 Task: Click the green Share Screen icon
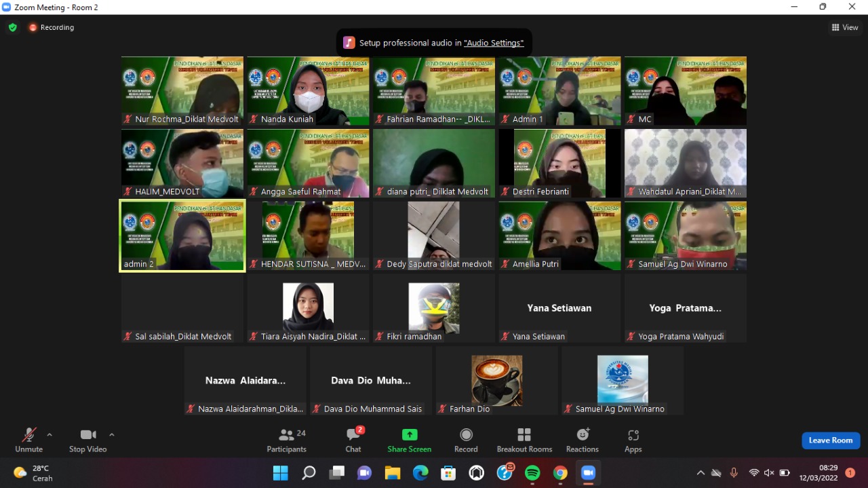click(410, 435)
